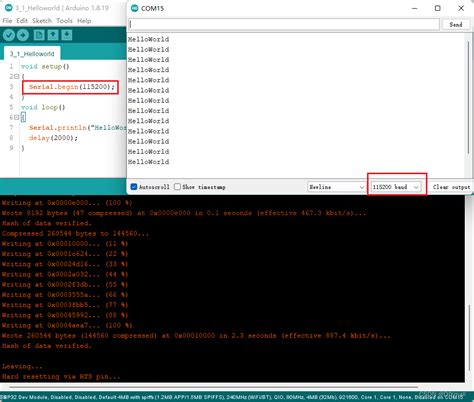Maximize the COM15 serial monitor window
This screenshot has width=474, height=402.
click(x=438, y=8)
